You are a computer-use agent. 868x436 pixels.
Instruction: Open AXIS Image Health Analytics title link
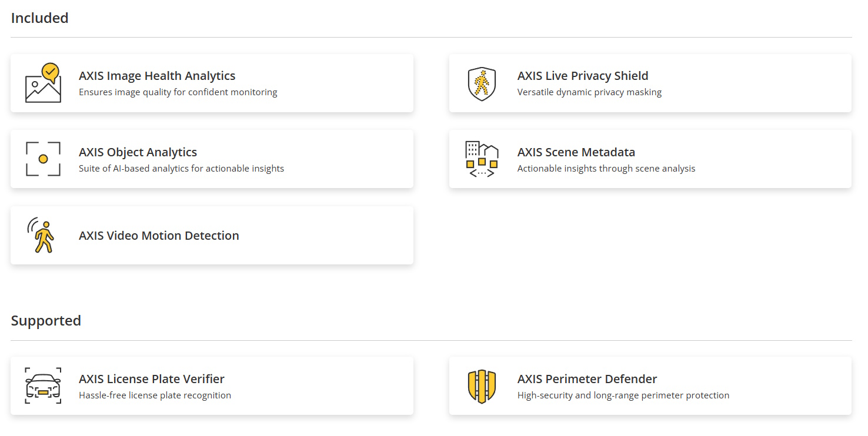[x=157, y=76]
